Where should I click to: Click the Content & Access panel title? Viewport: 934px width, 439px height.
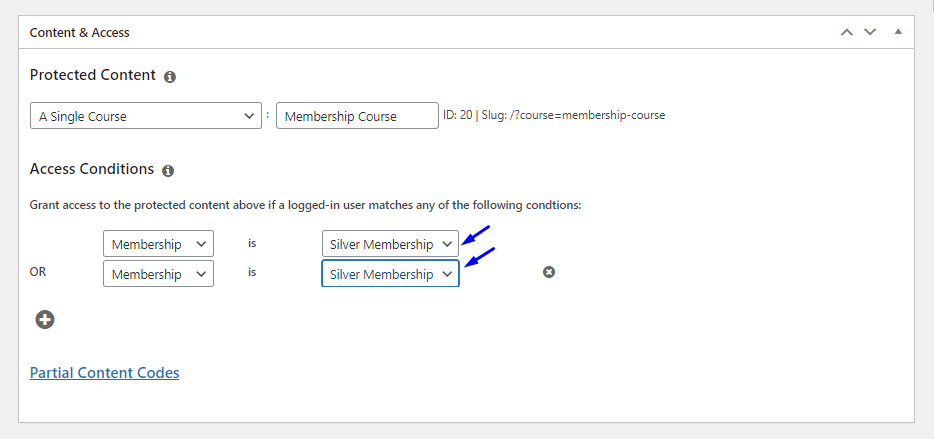(x=79, y=33)
